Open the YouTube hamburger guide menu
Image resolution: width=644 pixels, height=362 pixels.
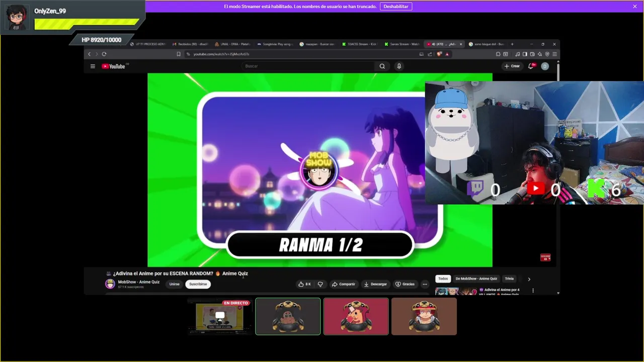(93, 66)
